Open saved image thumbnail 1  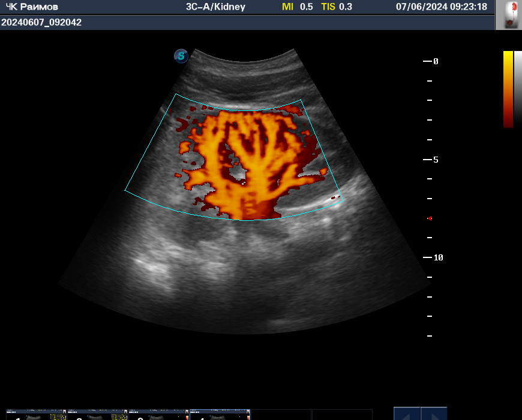coord(36,415)
